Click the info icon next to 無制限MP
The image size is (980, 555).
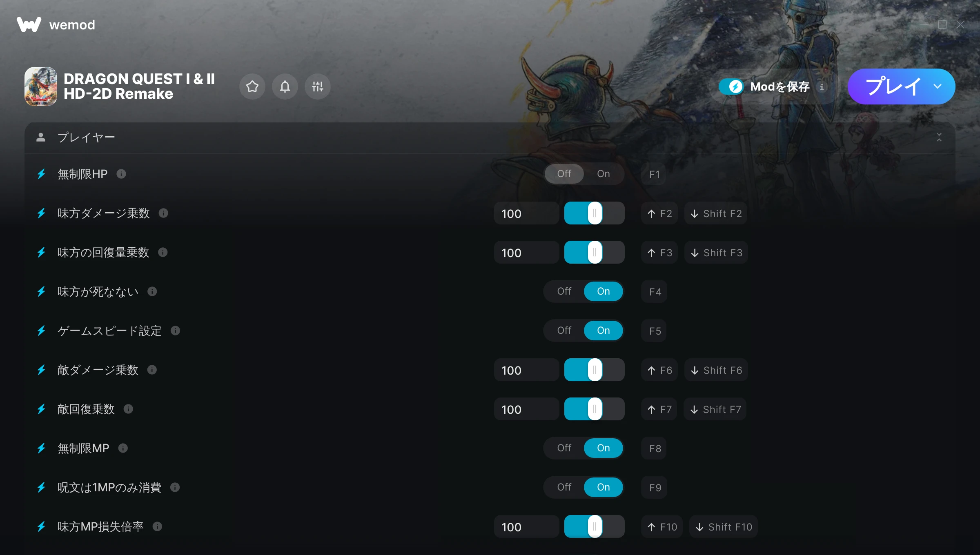coord(123,448)
